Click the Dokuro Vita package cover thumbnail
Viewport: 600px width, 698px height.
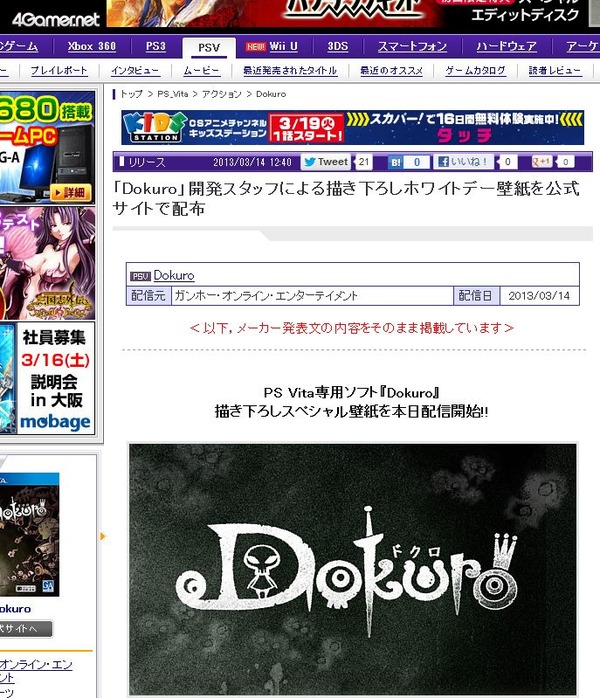point(29,535)
